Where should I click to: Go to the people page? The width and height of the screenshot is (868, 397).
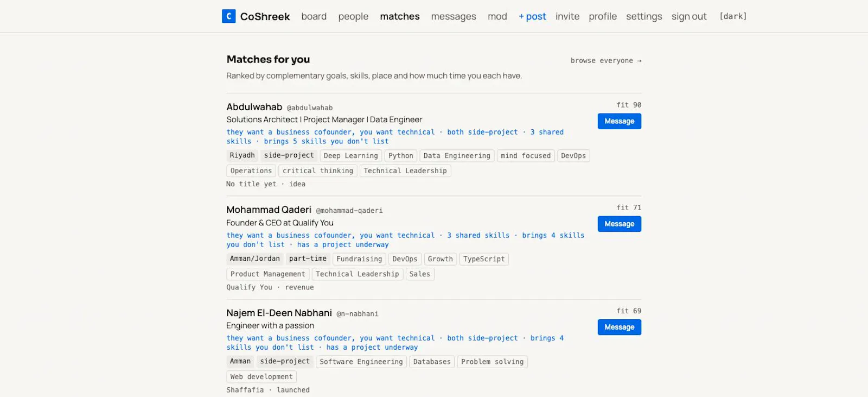click(353, 16)
